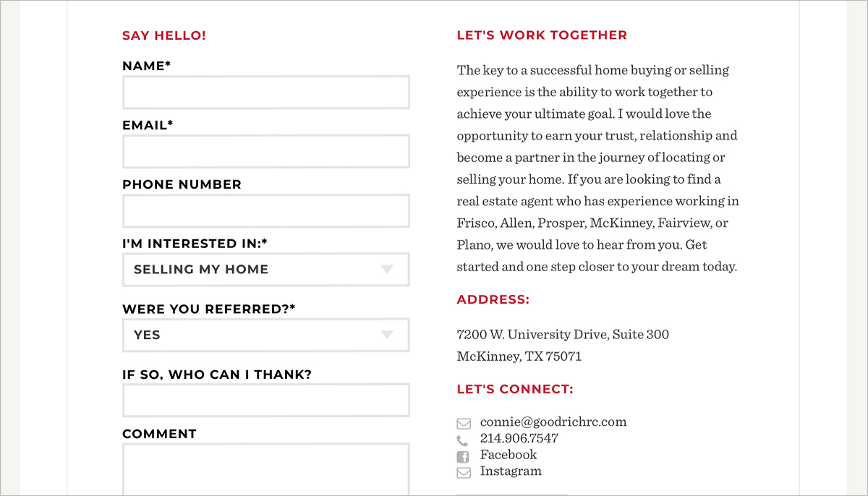
Task: Click the email envelope icon beside connie@goodrichrc.com
Action: point(464,423)
